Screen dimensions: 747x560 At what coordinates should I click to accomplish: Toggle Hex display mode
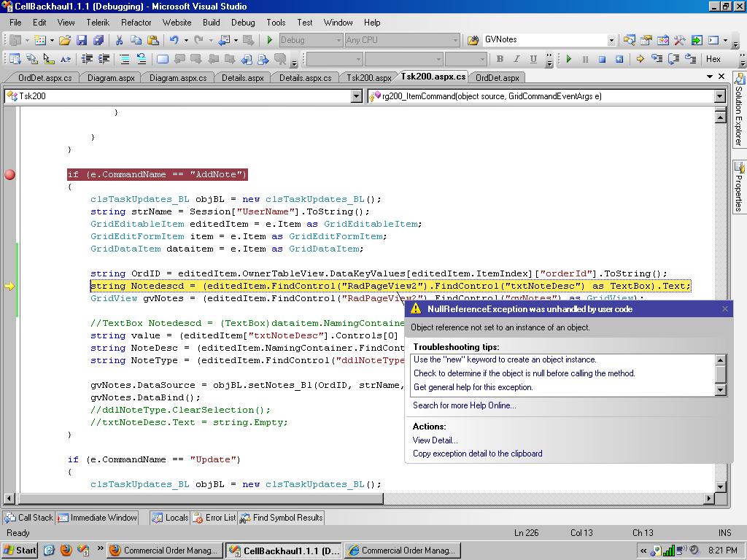point(713,59)
